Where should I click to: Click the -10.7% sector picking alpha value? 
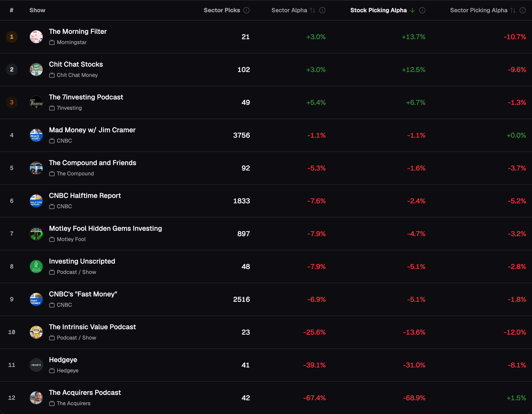(x=515, y=37)
